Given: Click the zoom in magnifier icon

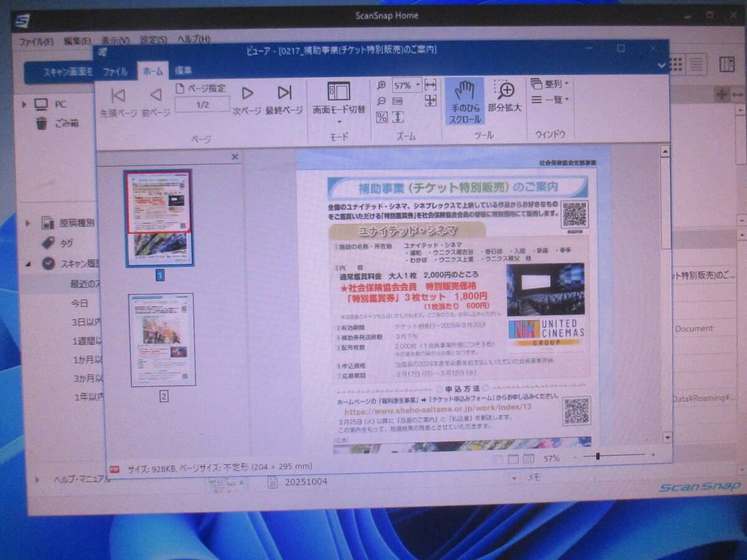Looking at the screenshot, I should pyautogui.click(x=382, y=85).
